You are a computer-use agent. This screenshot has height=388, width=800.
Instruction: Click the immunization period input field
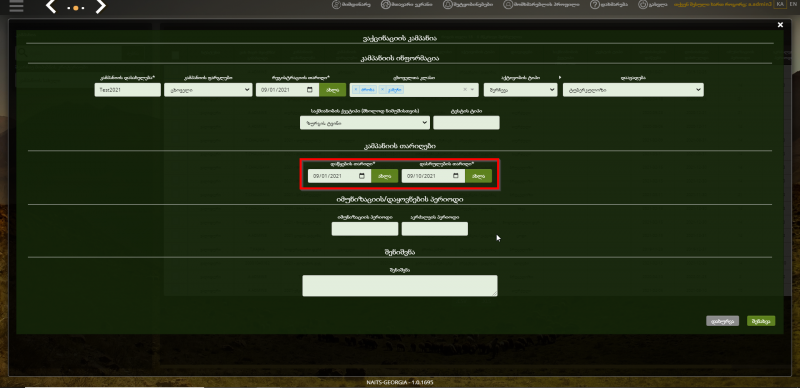click(365, 229)
